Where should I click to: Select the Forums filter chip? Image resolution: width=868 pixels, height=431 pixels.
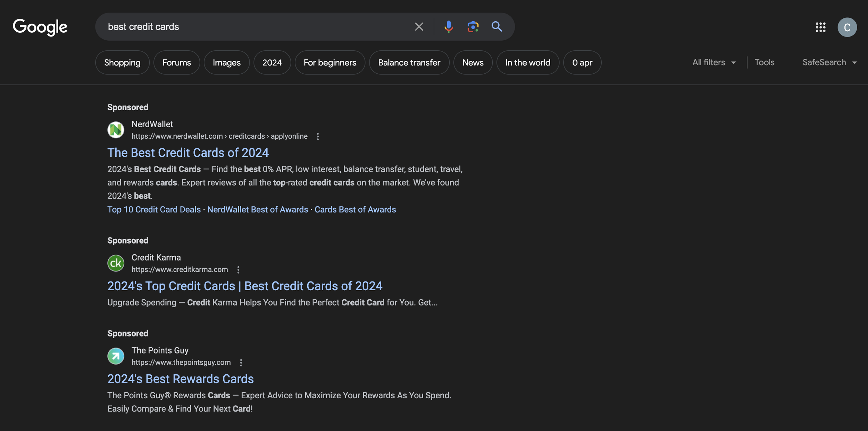click(177, 63)
